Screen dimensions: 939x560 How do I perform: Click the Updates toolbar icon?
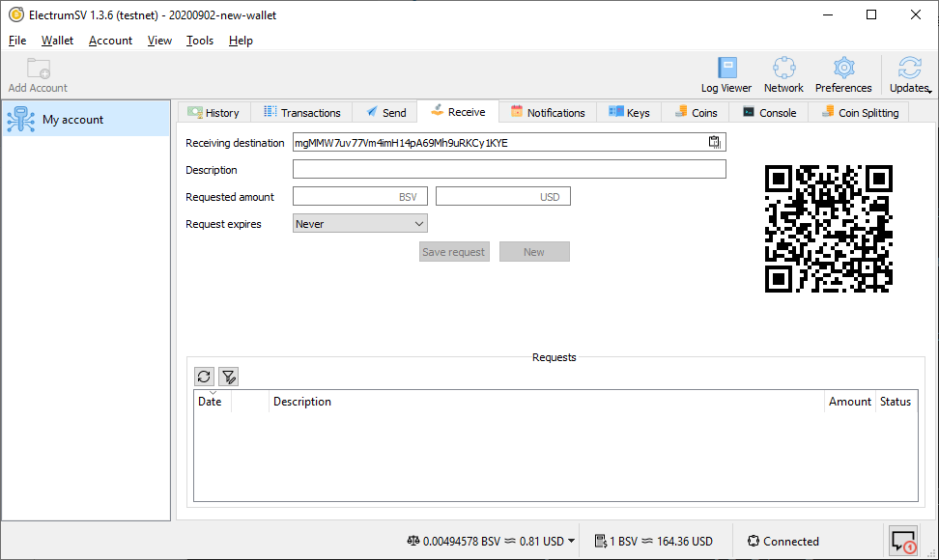coord(910,74)
